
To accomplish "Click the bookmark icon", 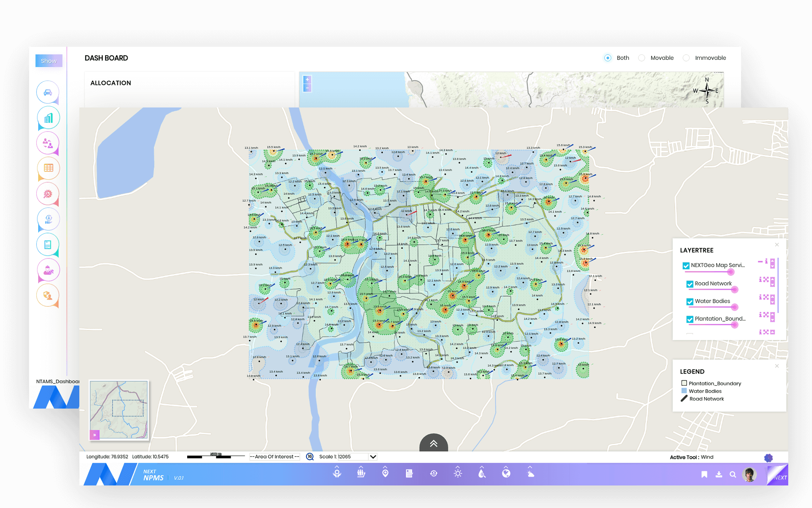I will click(x=704, y=475).
